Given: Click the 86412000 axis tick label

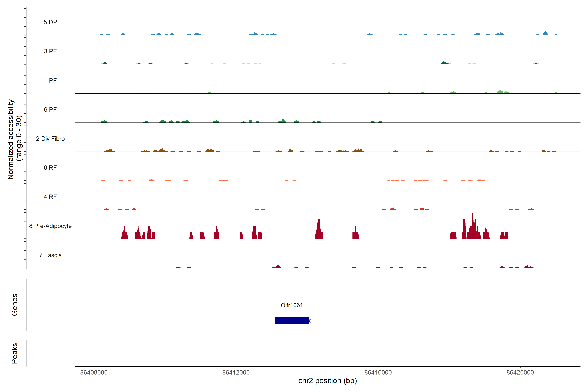Looking at the screenshot, I should (x=236, y=372).
